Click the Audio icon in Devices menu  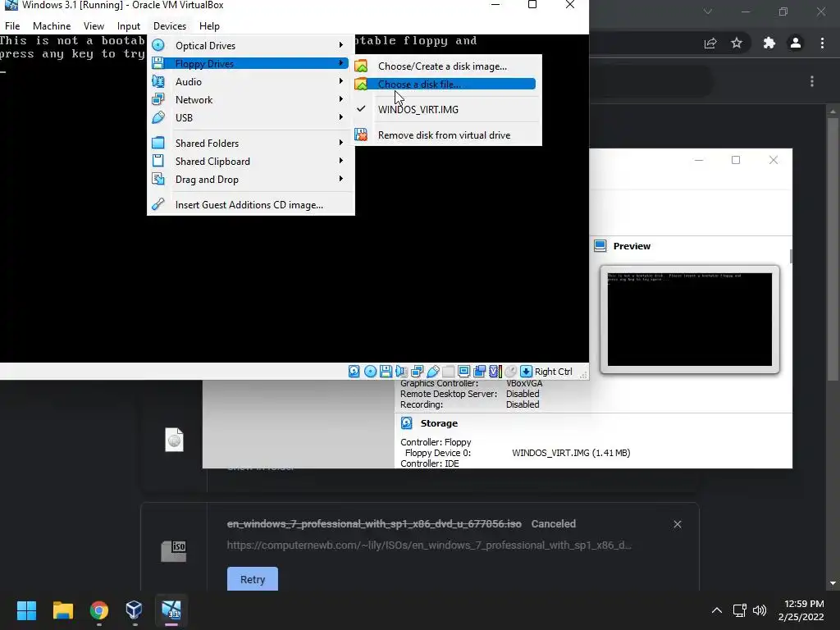(x=158, y=81)
